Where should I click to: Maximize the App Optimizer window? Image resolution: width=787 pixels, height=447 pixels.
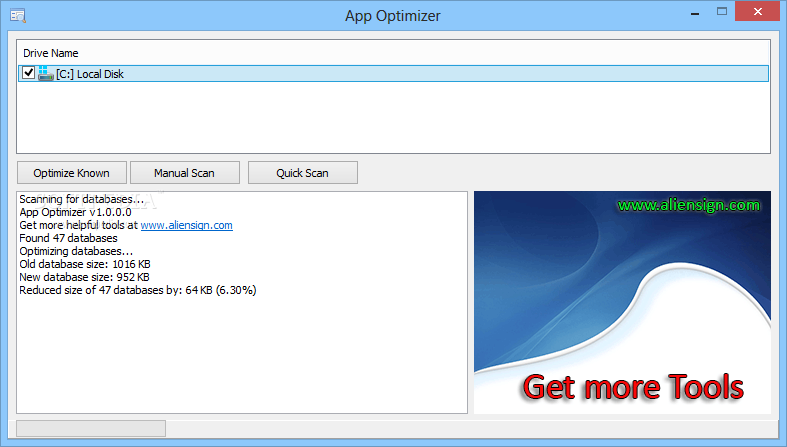(722, 12)
